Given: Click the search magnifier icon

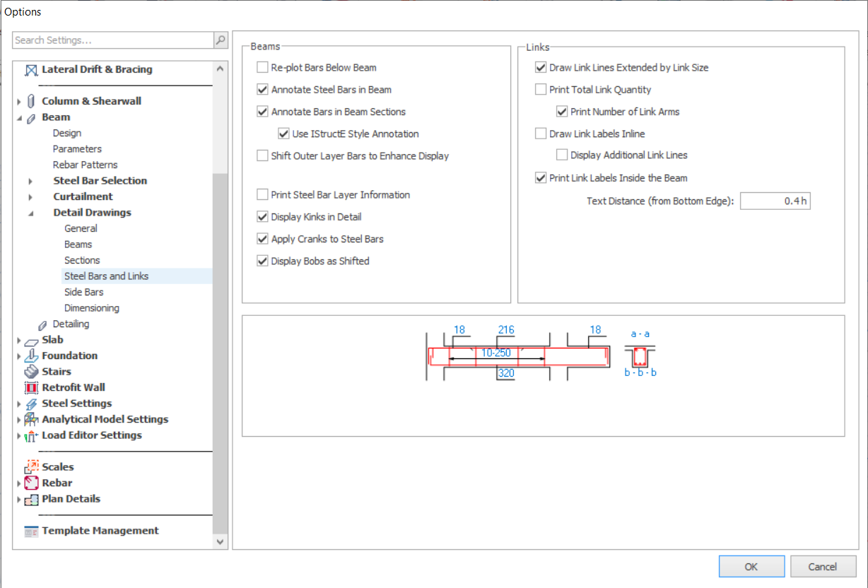Looking at the screenshot, I should click(221, 40).
